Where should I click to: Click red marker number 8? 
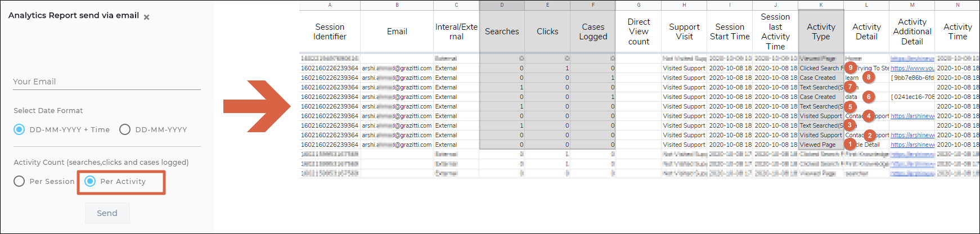coord(869,78)
